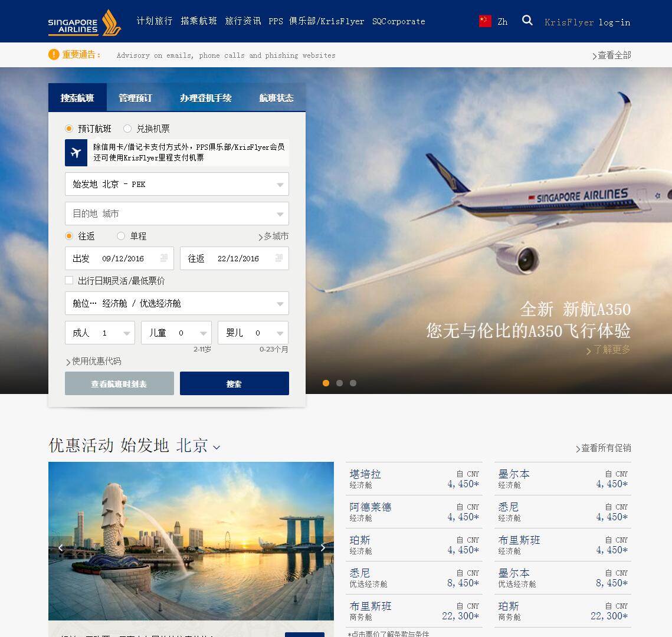Viewport: 672px width, 637px height.
Task: Show previous promotion image with left arrow
Action: [60, 547]
